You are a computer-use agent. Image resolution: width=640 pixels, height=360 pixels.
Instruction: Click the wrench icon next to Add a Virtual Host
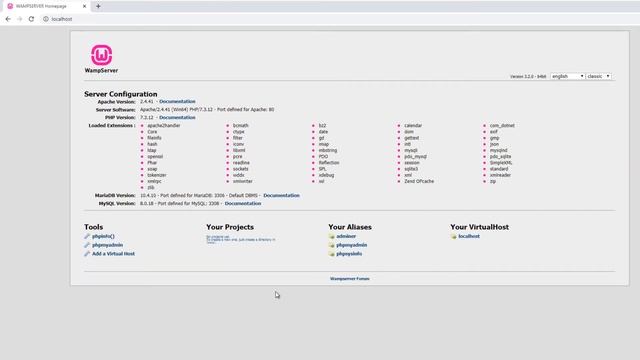coord(87,253)
